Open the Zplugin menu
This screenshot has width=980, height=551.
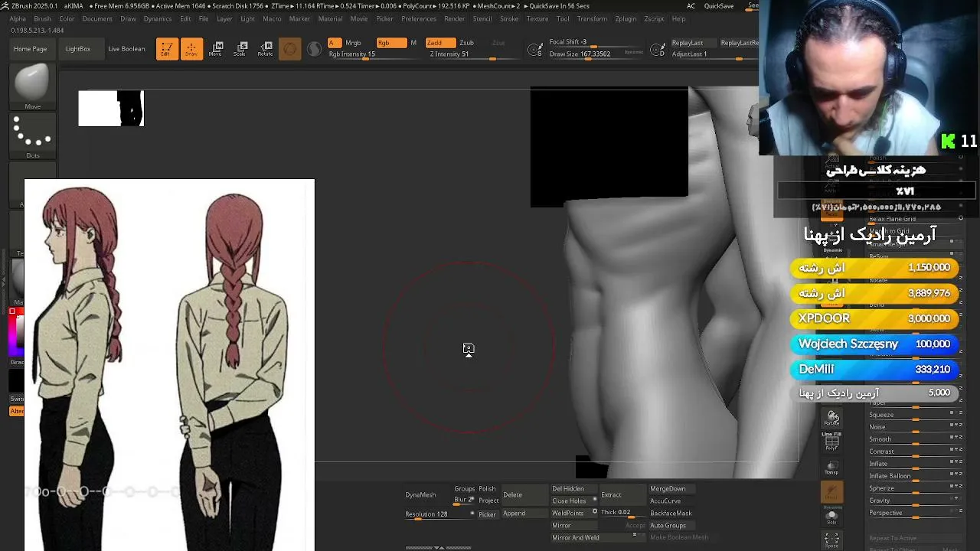626,19
